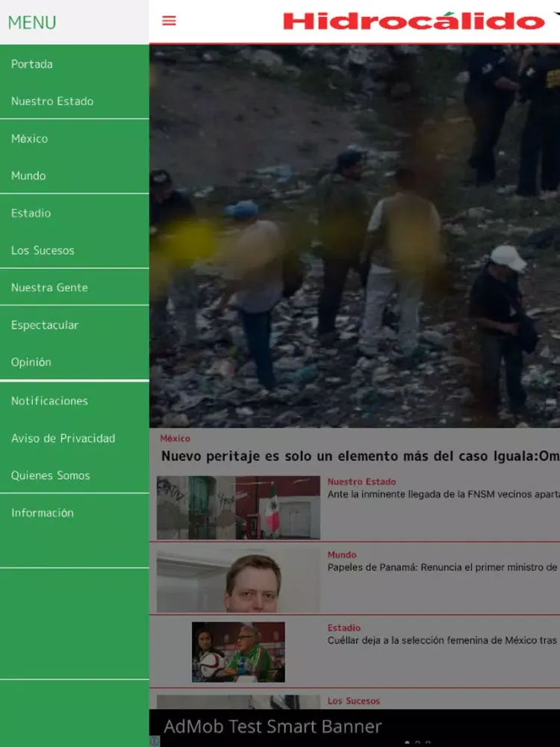The width and height of the screenshot is (560, 747).
Task: Open the Papeles de Panamá article
Action: pos(444,568)
